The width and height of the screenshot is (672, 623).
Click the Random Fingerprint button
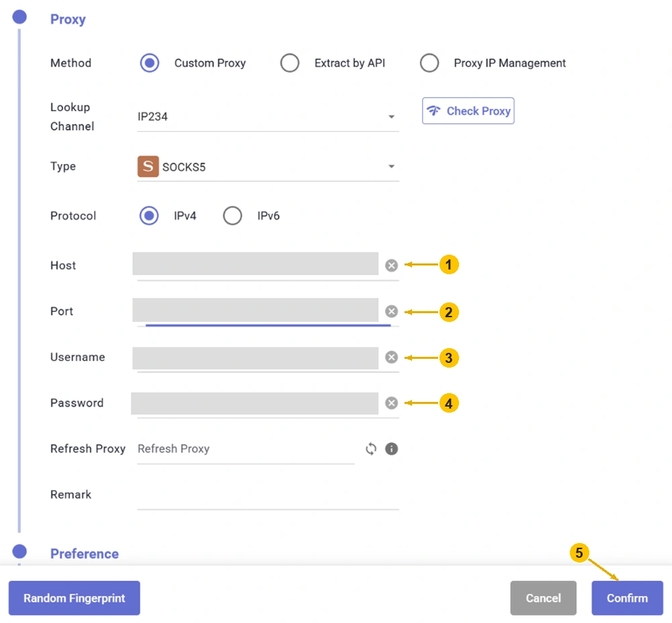[x=74, y=597]
